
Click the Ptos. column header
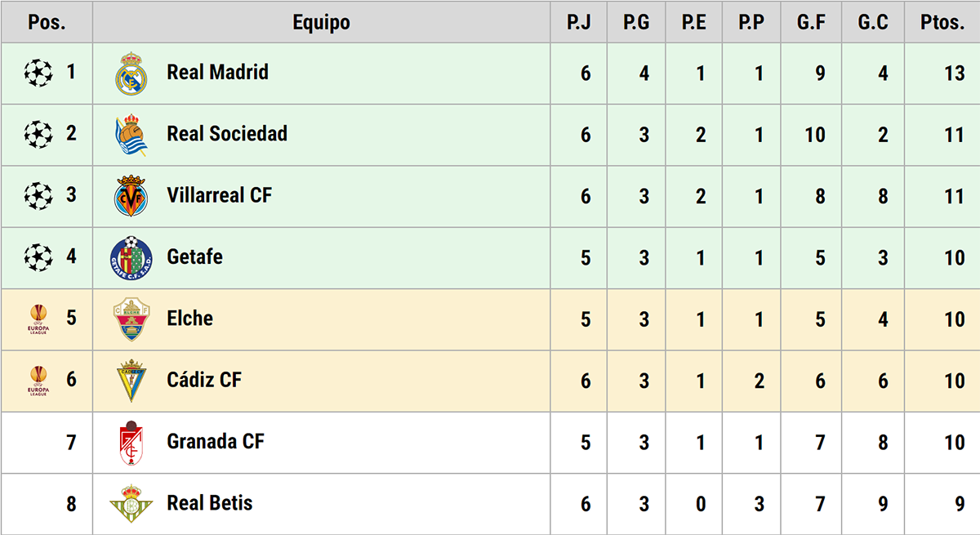[x=942, y=23]
